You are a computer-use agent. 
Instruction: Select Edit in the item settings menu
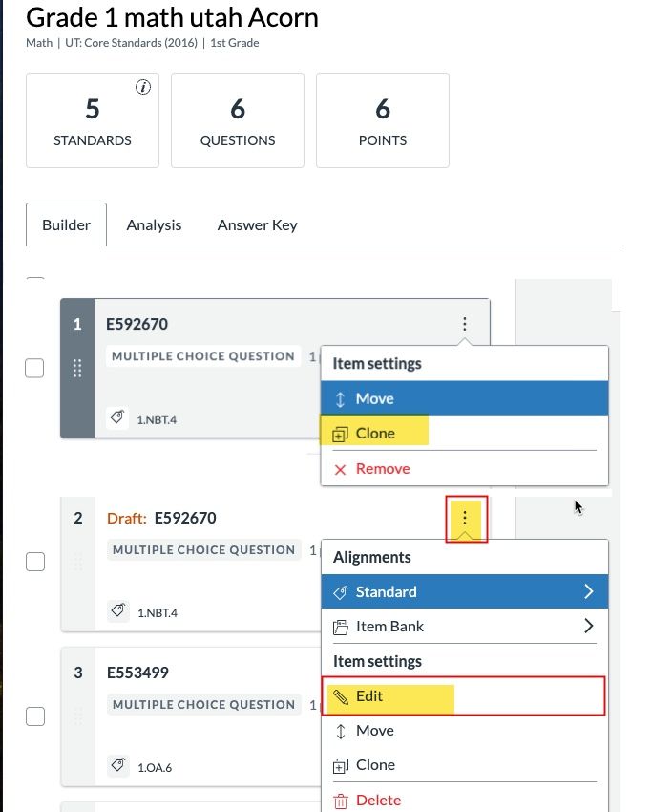click(x=369, y=696)
